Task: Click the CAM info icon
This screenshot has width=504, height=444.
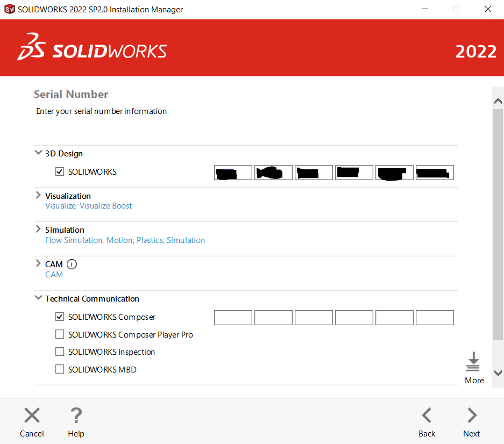Action: pyautogui.click(x=72, y=264)
